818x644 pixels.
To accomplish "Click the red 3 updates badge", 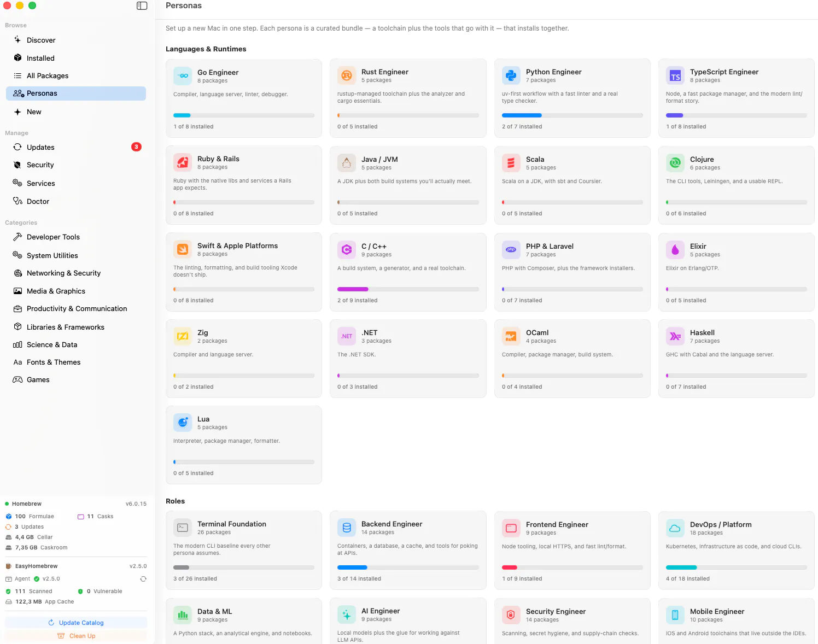I will [136, 147].
